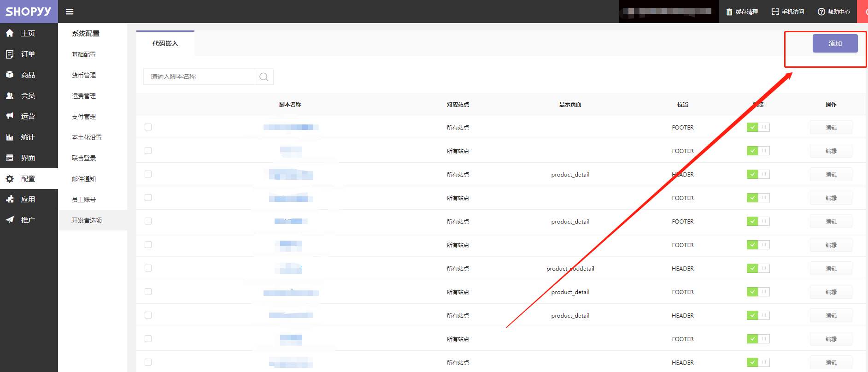
Task: Click the magnifier search icon
Action: pyautogui.click(x=264, y=77)
